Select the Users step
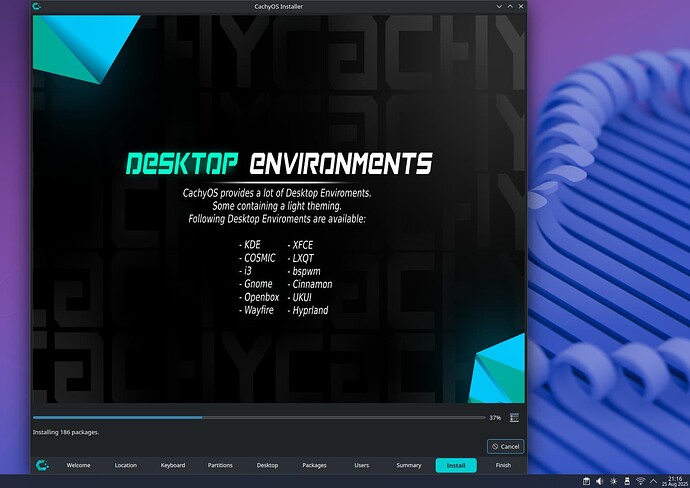Screen dimensions: 690x488 coord(362,465)
